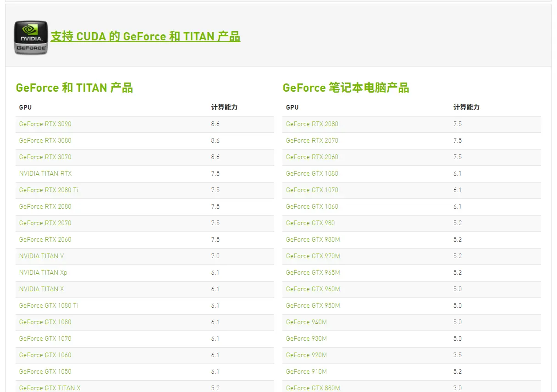
Task: Click the GeForce 笔记本电脑产品 section heading
Action: click(x=346, y=88)
